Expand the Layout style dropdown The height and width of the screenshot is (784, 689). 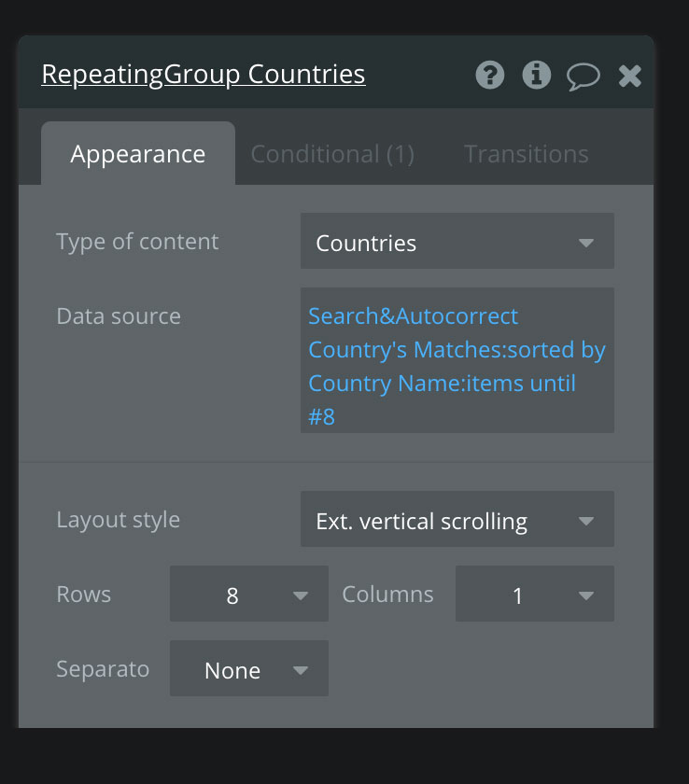pos(457,521)
